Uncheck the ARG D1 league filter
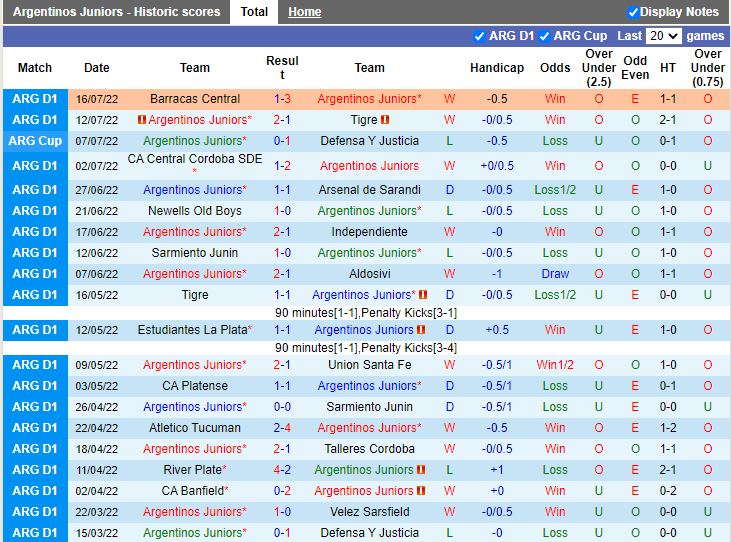The height and width of the screenshot is (542, 731). point(479,36)
